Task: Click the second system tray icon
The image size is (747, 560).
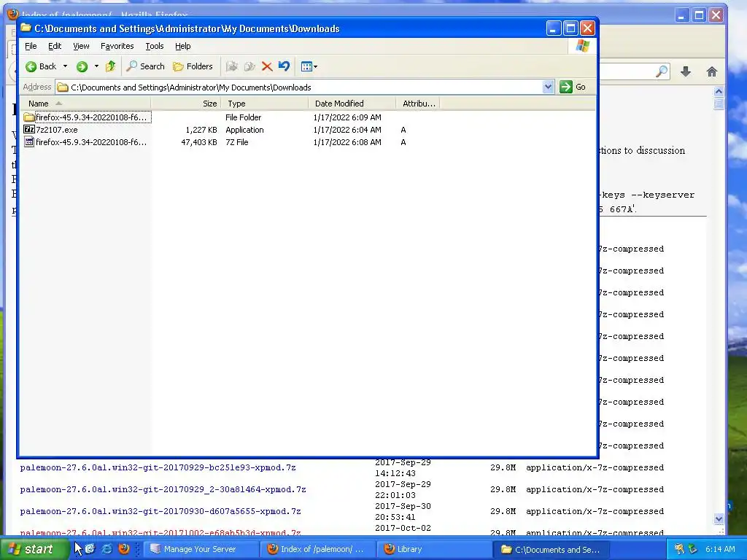Action: pos(692,549)
